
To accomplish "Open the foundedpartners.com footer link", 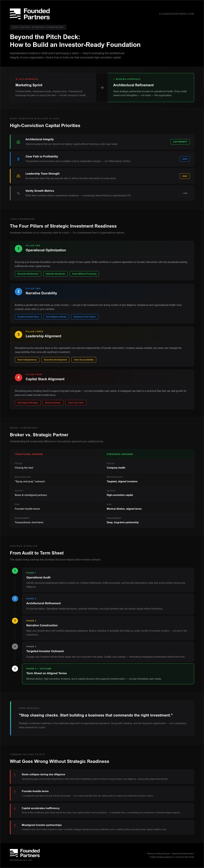I will point(21,860).
